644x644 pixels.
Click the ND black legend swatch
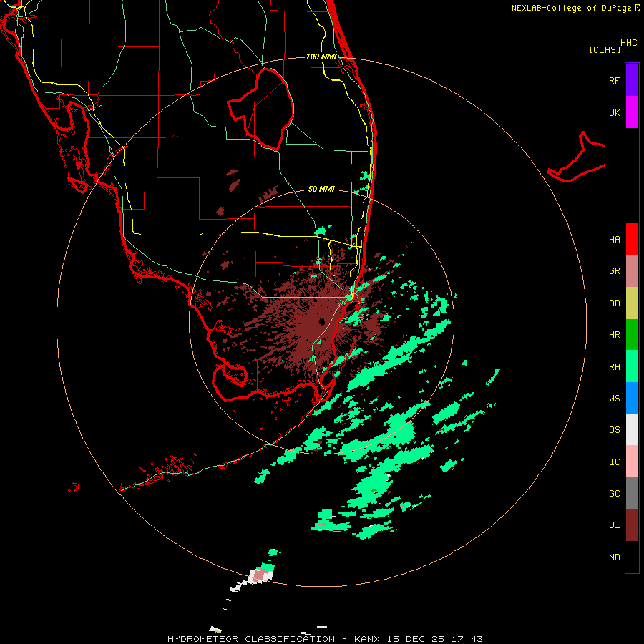point(632,557)
